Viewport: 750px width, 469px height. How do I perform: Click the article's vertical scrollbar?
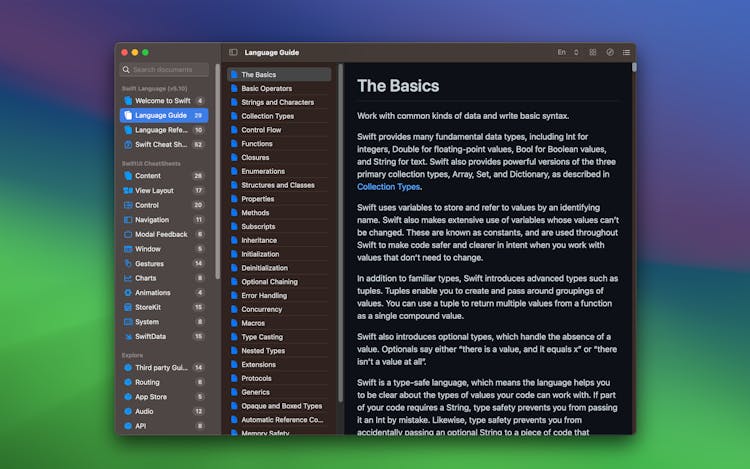(x=634, y=69)
